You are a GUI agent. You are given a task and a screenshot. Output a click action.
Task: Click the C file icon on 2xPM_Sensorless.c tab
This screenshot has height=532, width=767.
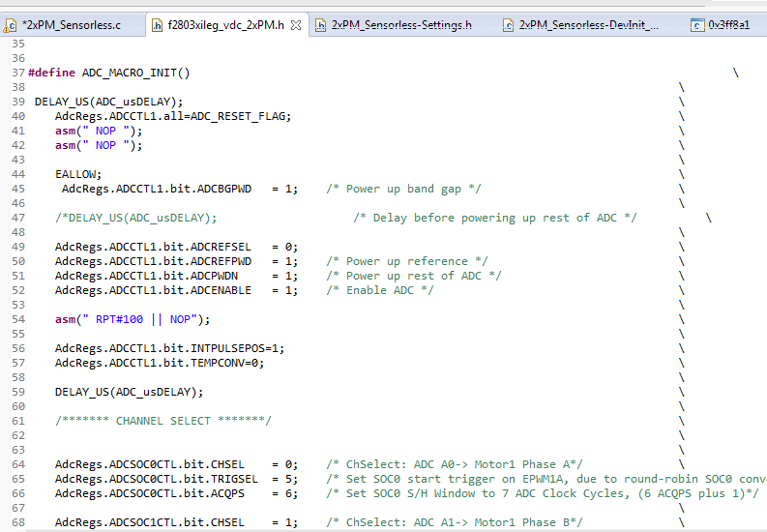[x=10, y=25]
